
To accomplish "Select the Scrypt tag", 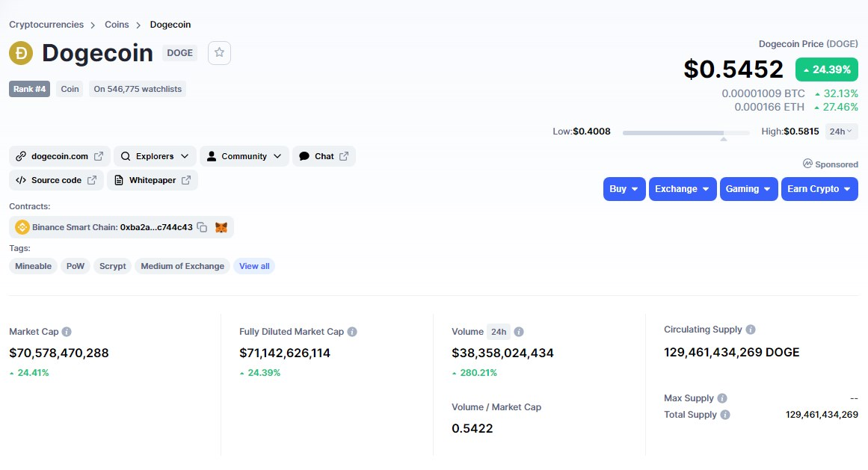I will click(x=113, y=266).
